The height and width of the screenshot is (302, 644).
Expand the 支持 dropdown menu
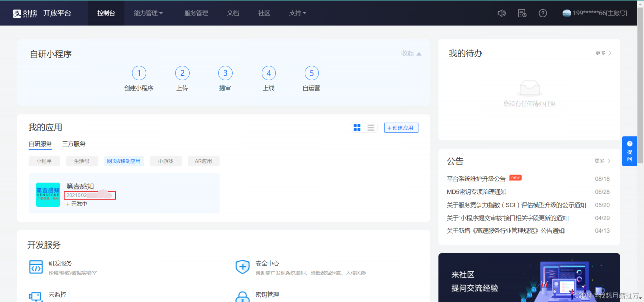point(297,13)
